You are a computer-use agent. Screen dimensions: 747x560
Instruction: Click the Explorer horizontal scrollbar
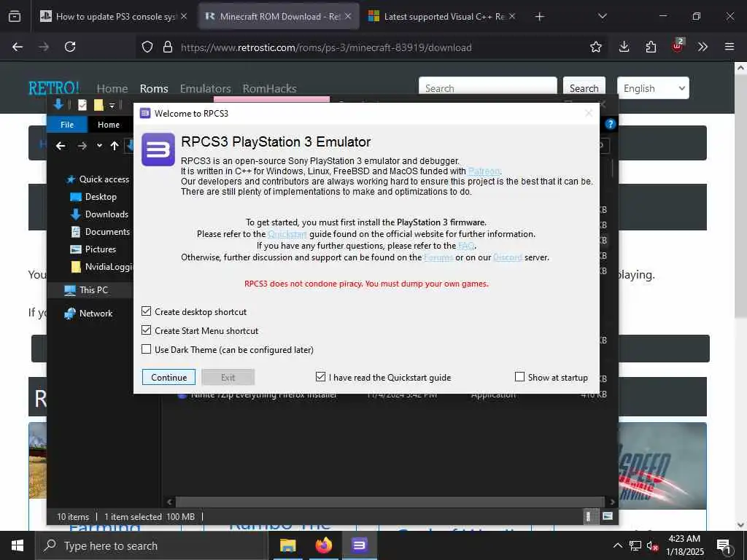pos(390,502)
